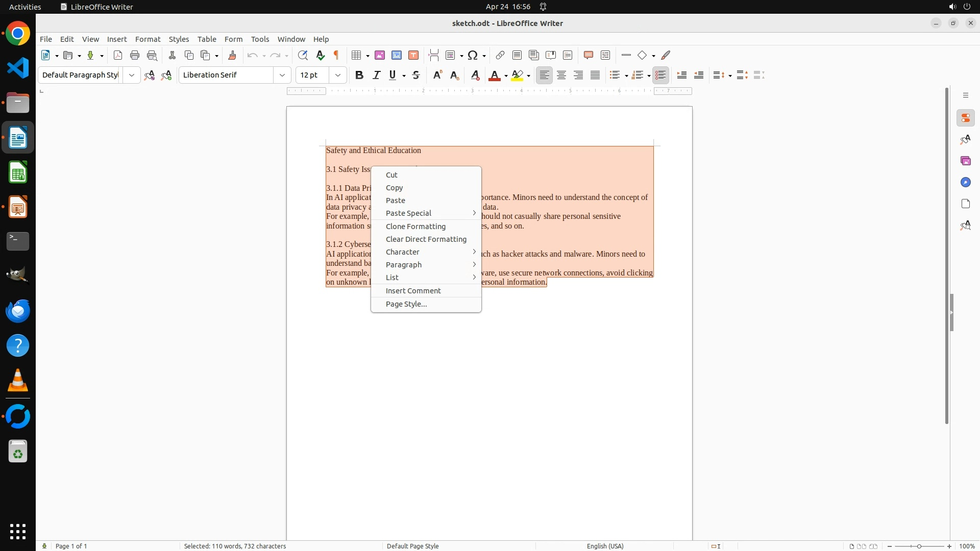Viewport: 980px width, 551px height.
Task: Click the Insert Hyperlink toolbar icon
Action: [500, 55]
